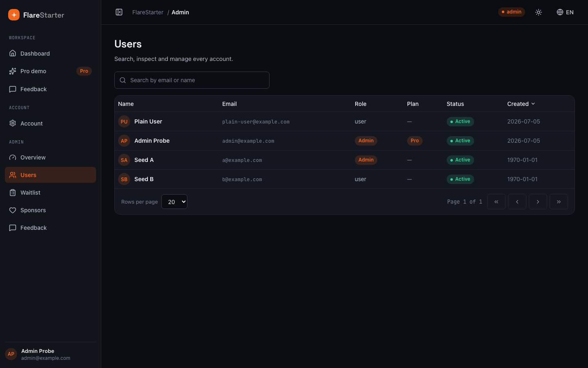
Task: Toggle the light/dark theme sun icon
Action: [539, 12]
